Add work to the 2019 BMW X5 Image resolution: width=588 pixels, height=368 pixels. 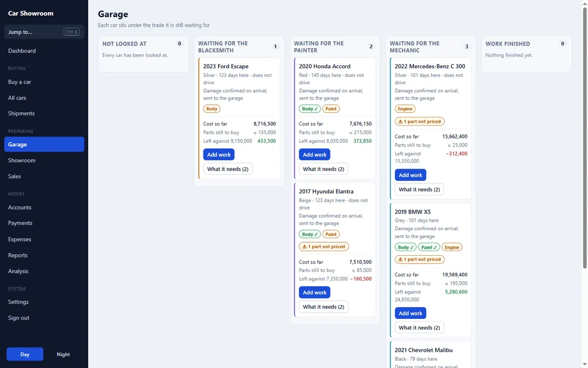(411, 313)
